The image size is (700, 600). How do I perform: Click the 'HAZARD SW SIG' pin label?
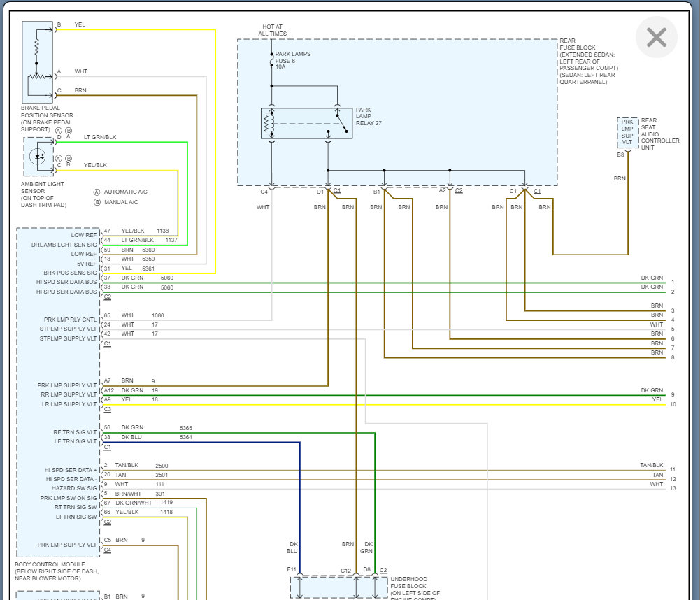[x=73, y=488]
